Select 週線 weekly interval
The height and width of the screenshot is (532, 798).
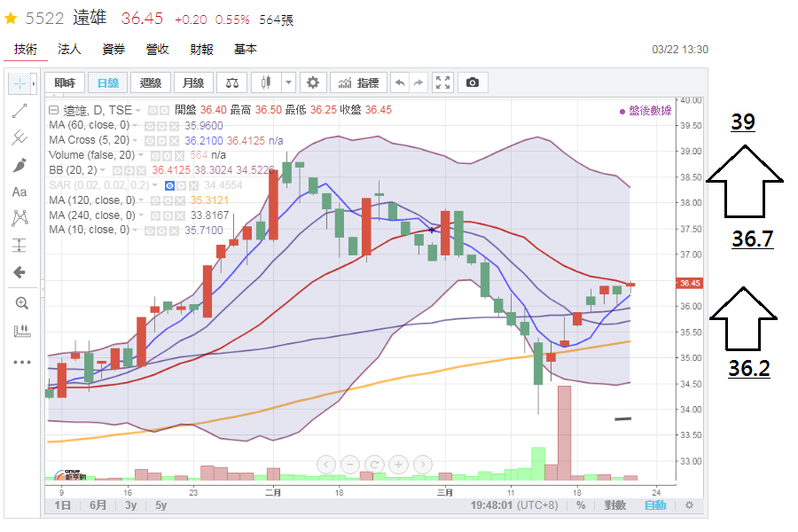[151, 83]
